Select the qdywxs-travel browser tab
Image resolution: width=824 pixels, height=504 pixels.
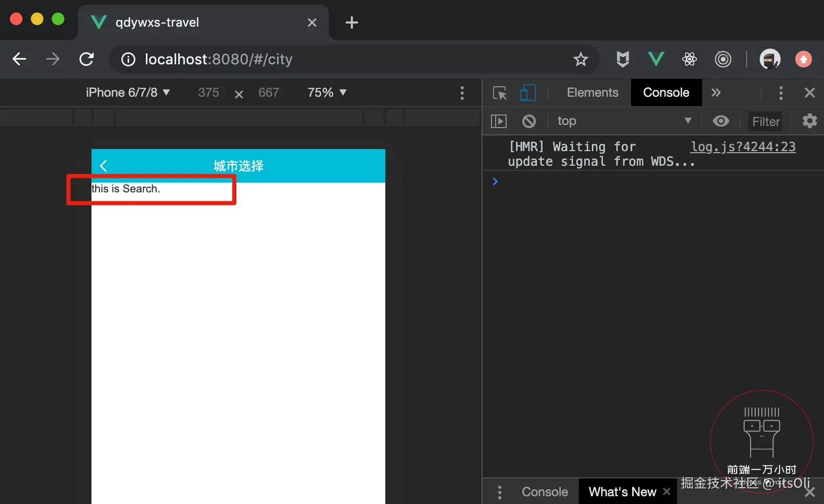click(203, 22)
